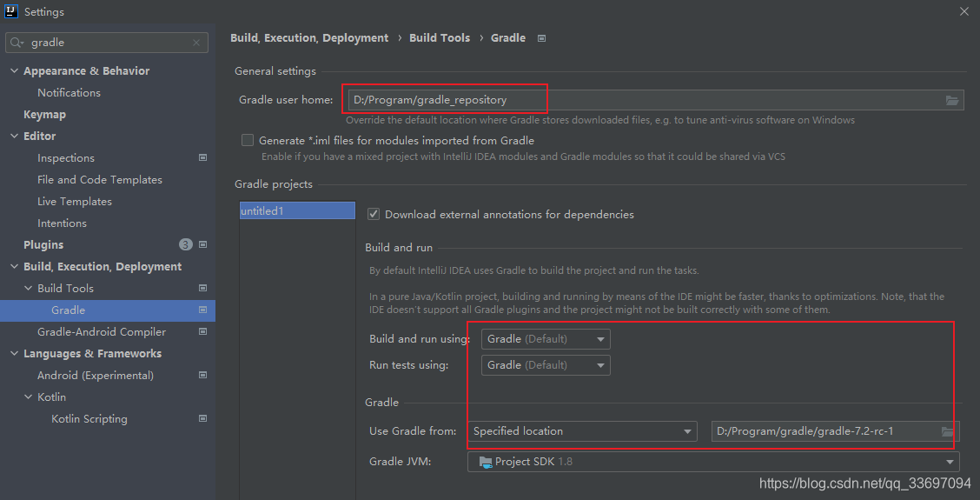Click the search magnifier icon in settings
980x500 pixels.
click(17, 43)
